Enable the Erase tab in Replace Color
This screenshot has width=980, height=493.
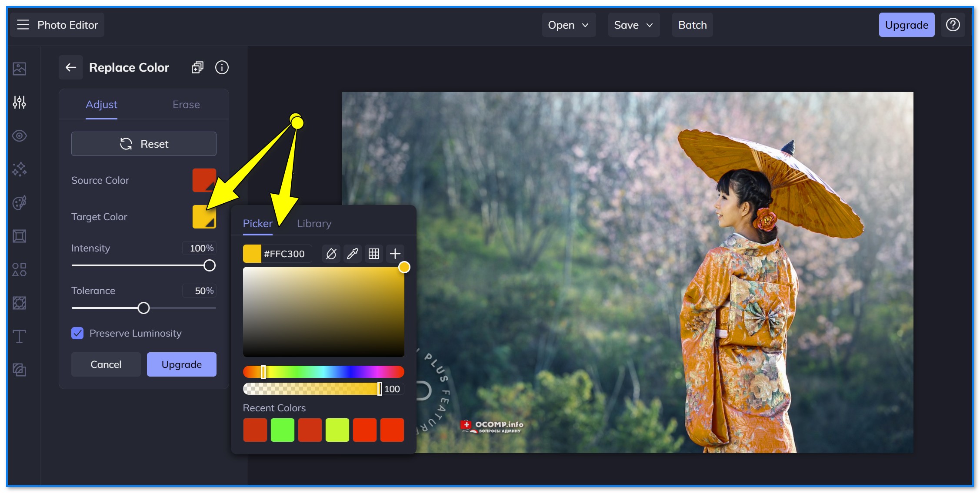coord(185,104)
